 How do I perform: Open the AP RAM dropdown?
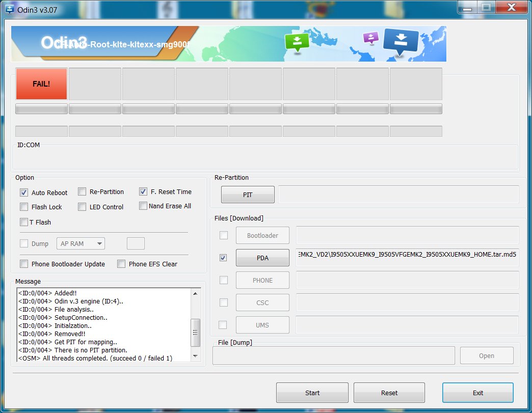click(x=81, y=244)
